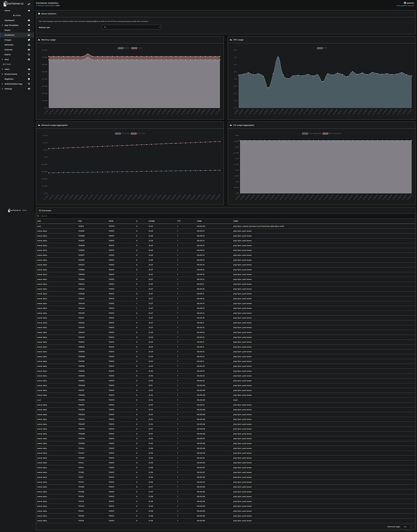Click the info icon beside About statistics
Image resolution: width=417 pixels, height=532 pixels.
(39, 14)
